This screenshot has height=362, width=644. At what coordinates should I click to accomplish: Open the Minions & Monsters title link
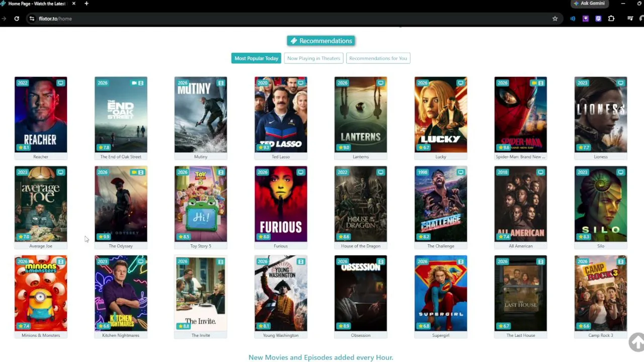[41, 335]
